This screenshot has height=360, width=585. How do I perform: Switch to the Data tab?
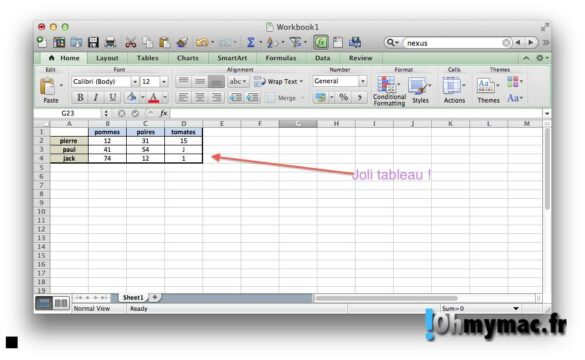pos(322,58)
